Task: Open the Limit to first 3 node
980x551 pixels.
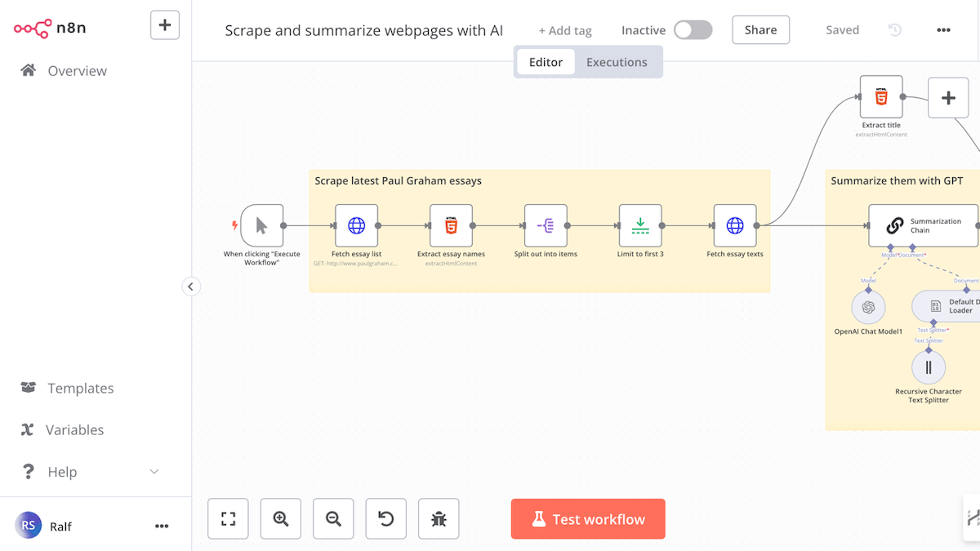Action: pos(640,225)
